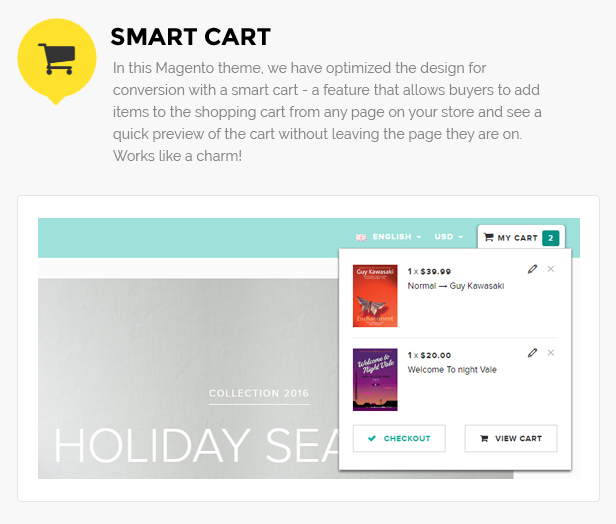
Task: Click the Holiday Season banner heading
Action: tap(196, 446)
